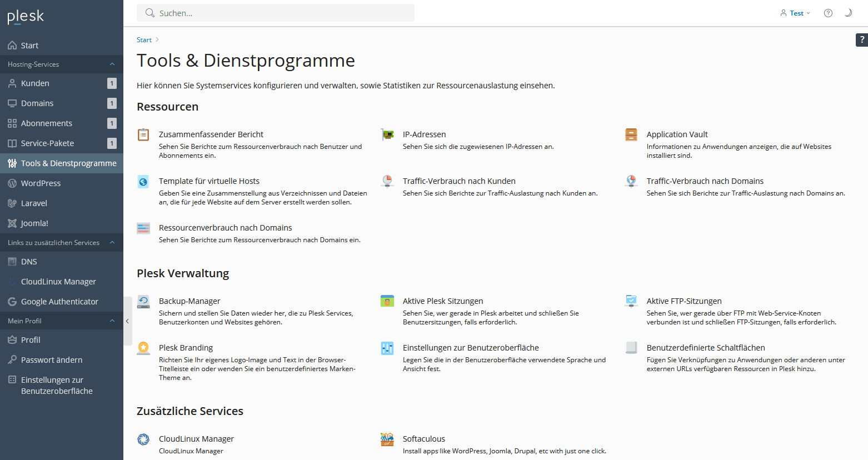Image resolution: width=868 pixels, height=460 pixels.
Task: Click into the Suchen search field
Action: tap(278, 13)
